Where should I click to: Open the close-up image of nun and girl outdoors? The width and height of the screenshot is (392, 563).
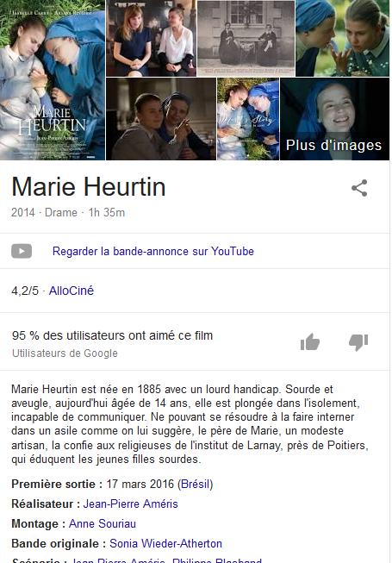343,38
